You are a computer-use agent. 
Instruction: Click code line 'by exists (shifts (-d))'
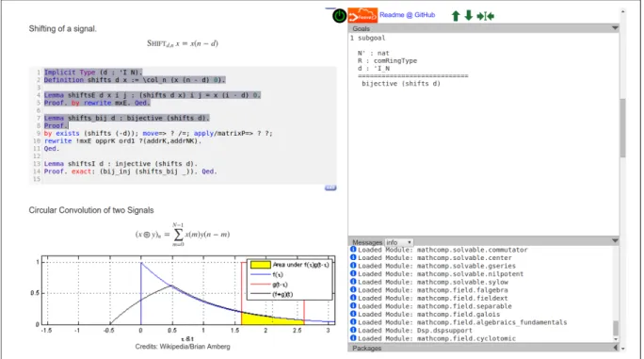point(158,133)
